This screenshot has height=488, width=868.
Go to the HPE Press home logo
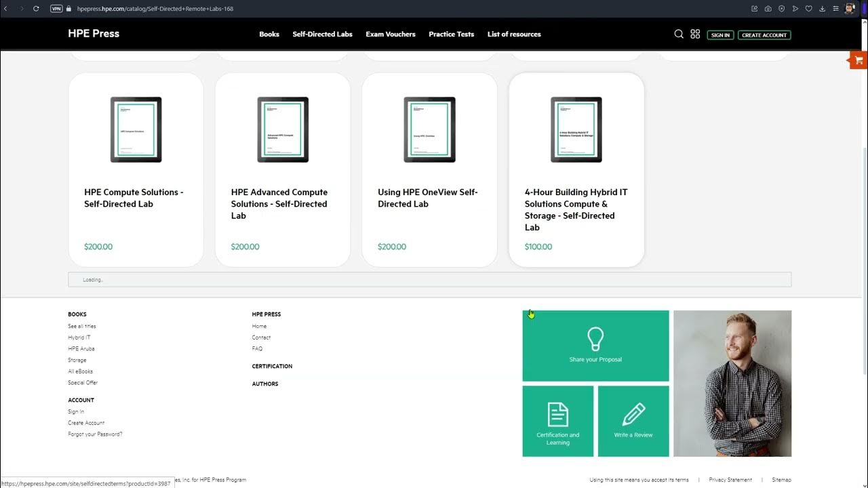tap(94, 33)
